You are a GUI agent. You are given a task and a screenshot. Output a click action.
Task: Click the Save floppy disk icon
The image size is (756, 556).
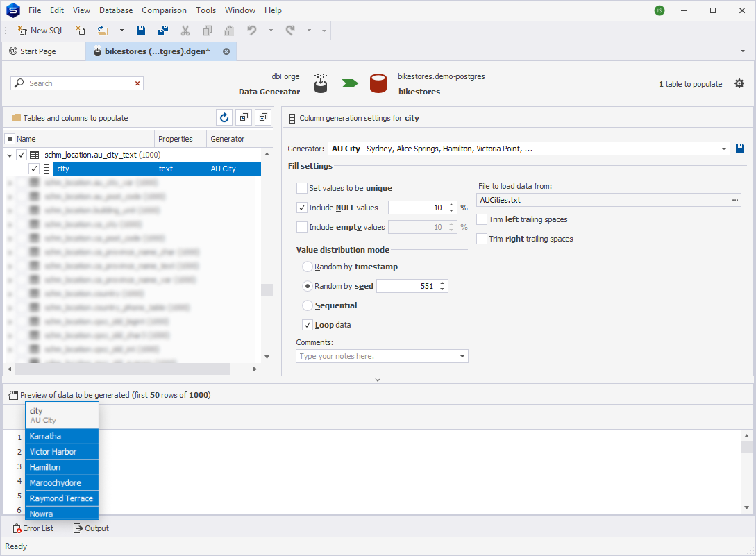pyautogui.click(x=141, y=31)
